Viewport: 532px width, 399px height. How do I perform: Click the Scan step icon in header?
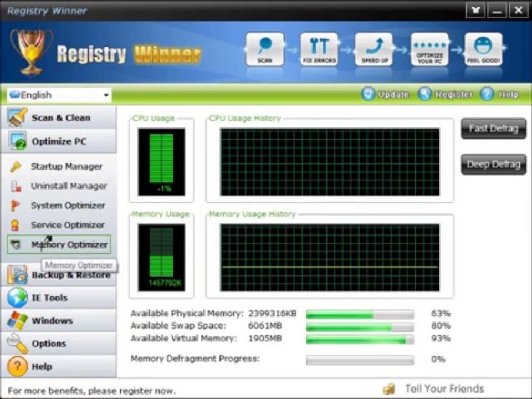coord(265,49)
